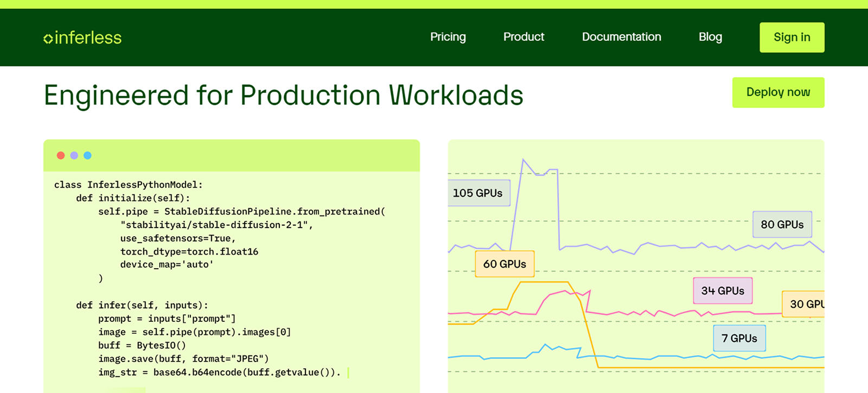Open the Blog link
Screen dimensions: 868x393
pyautogui.click(x=710, y=37)
